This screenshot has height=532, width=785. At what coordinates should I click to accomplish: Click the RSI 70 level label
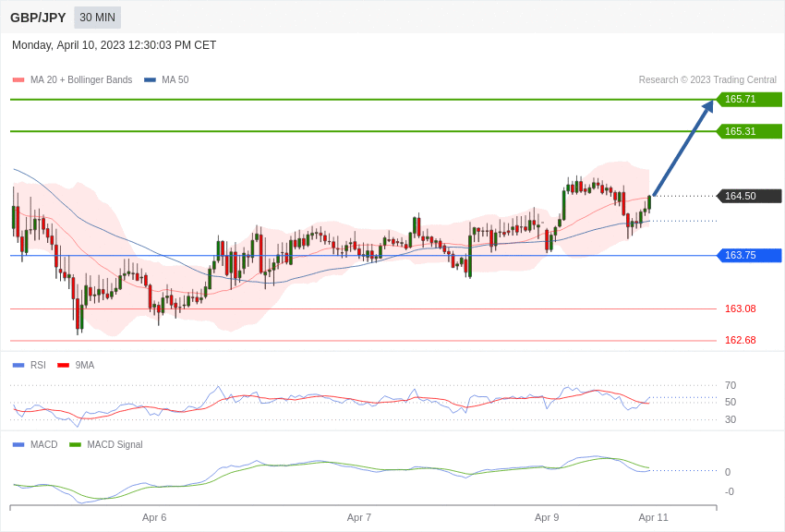pyautogui.click(x=731, y=385)
